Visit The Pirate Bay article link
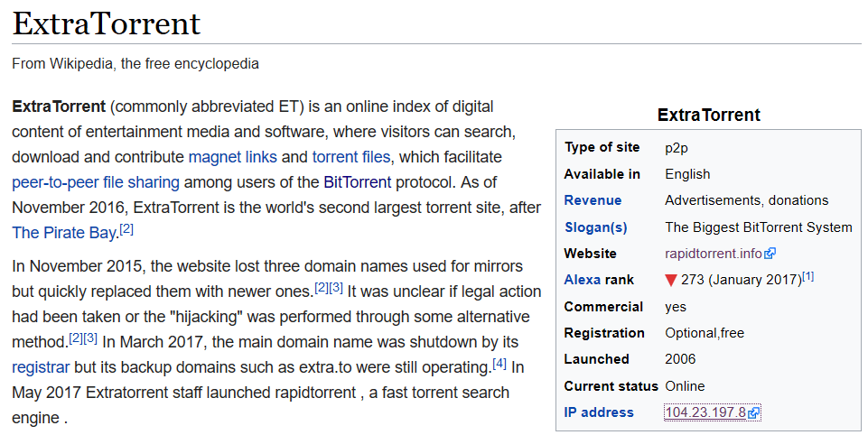This screenshot has width=868, height=435. point(63,233)
